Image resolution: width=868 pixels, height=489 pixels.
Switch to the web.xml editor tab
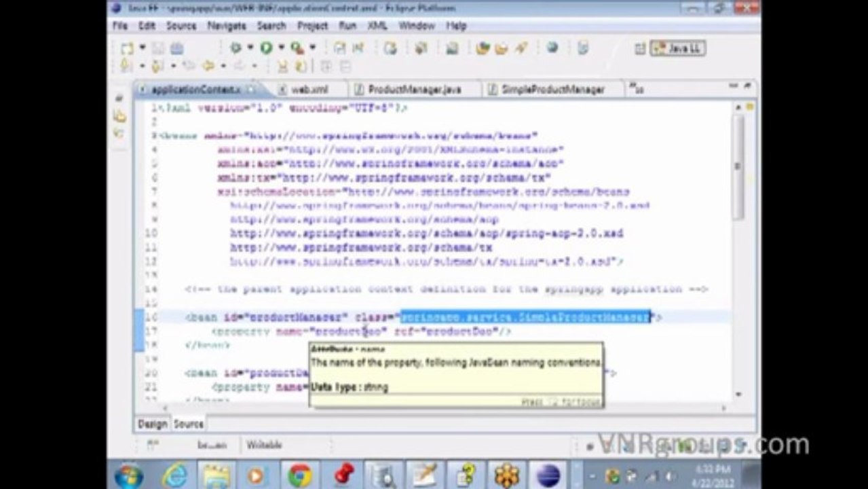click(309, 89)
